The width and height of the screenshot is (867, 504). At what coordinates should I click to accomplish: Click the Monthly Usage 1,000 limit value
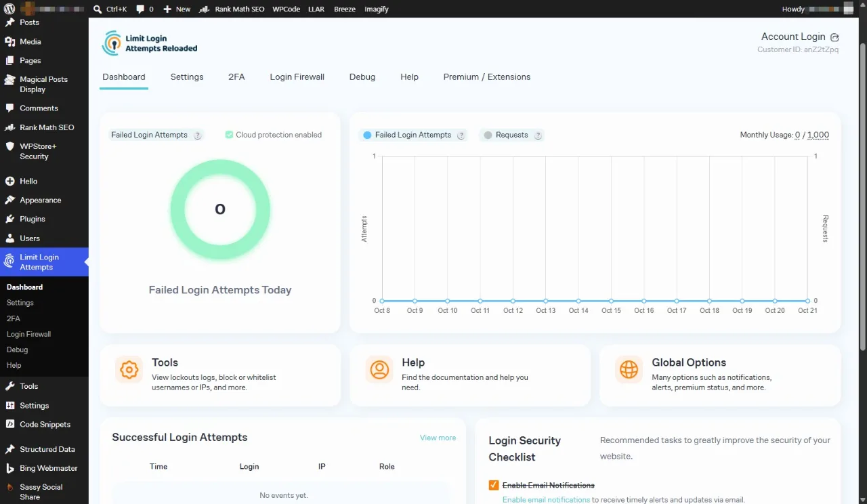818,135
